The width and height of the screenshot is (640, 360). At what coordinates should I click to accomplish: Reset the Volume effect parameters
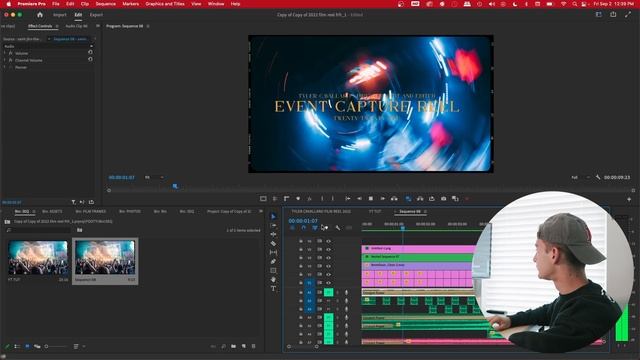tap(90, 52)
